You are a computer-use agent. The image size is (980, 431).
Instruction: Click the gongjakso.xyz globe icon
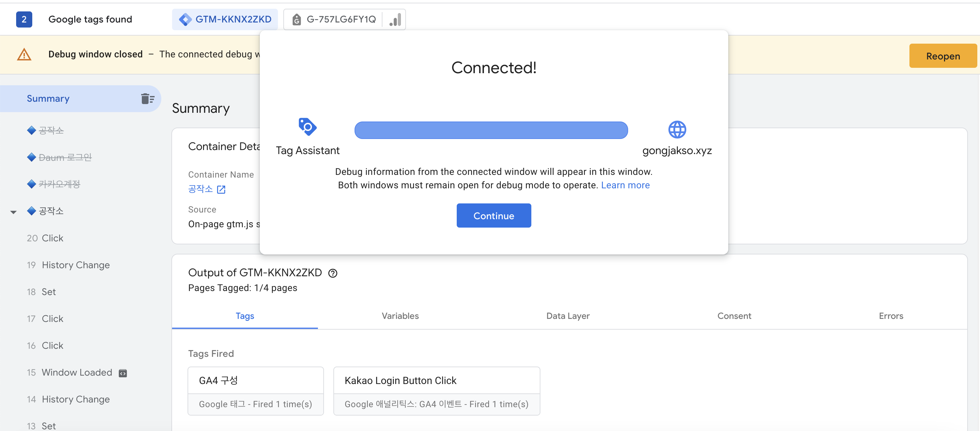click(677, 130)
